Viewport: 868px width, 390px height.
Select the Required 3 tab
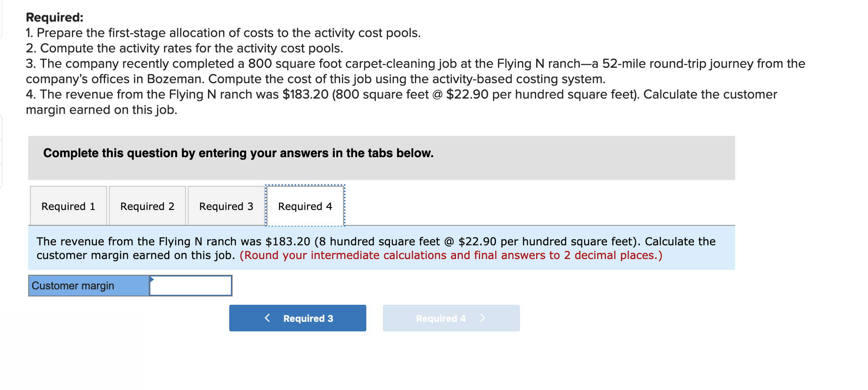(x=226, y=206)
